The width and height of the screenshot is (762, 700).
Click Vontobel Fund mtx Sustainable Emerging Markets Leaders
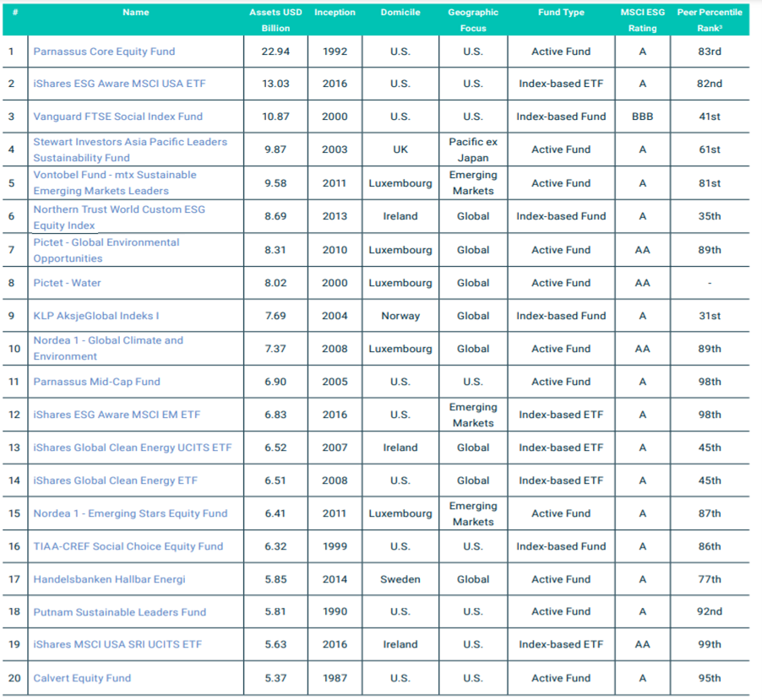coord(115,182)
